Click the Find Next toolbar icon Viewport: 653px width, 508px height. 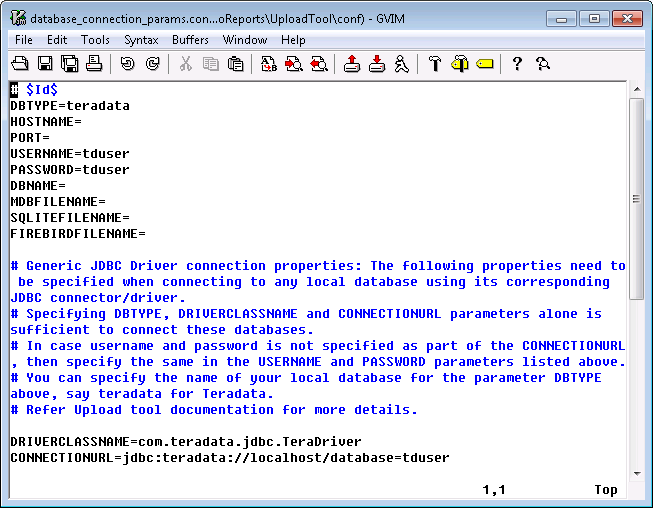click(294, 64)
